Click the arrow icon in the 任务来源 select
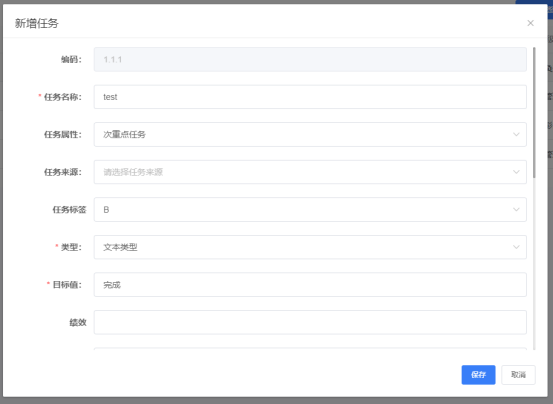Screen dimensions: 553x404 click(x=516, y=172)
